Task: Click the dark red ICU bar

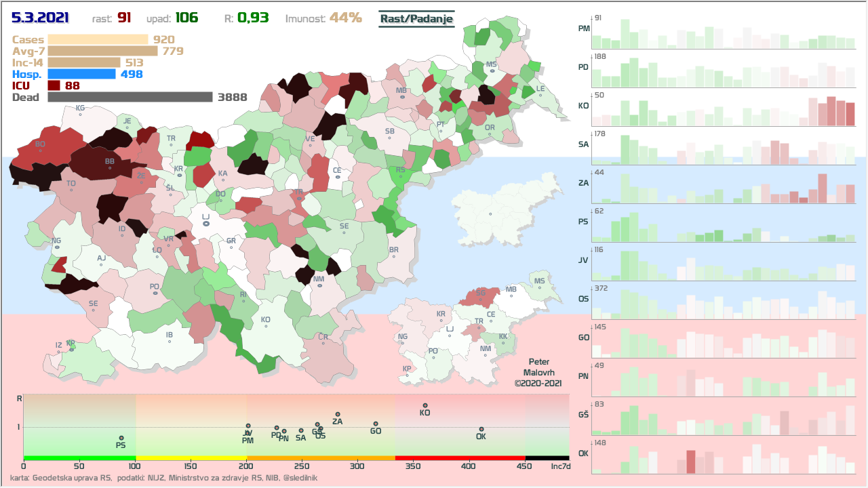Action: click(54, 85)
